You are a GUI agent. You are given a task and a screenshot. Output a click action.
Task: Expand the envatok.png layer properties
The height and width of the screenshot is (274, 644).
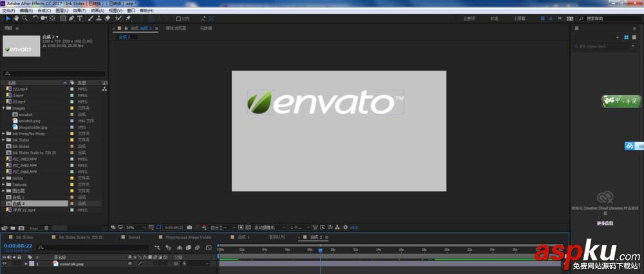tap(26, 264)
